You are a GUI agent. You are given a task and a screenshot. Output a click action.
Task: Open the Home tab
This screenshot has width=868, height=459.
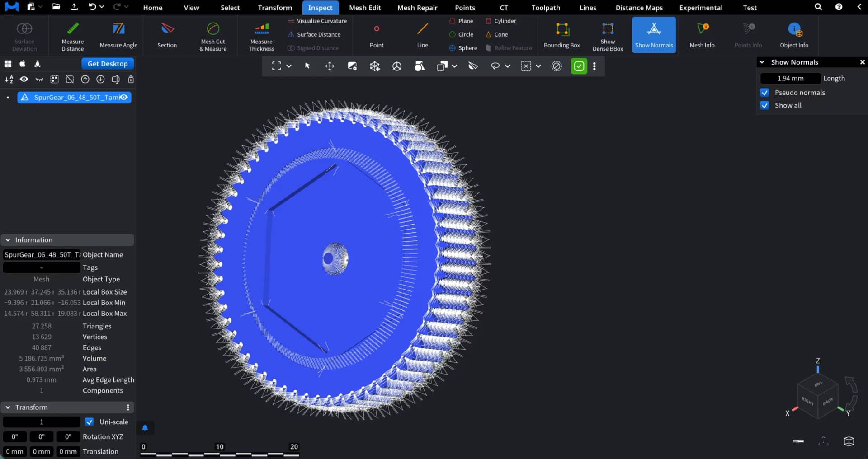pos(153,8)
